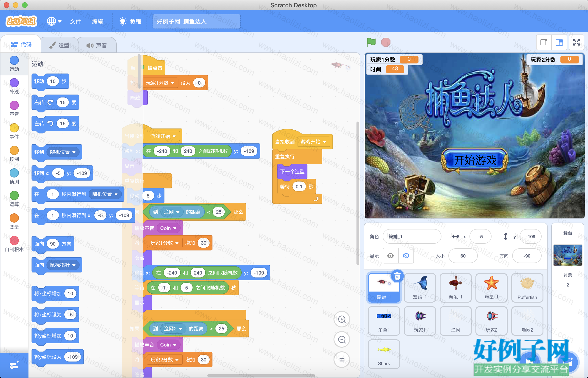The image size is (588, 378).
Task: Click the 下一个造型 block
Action: coord(292,172)
